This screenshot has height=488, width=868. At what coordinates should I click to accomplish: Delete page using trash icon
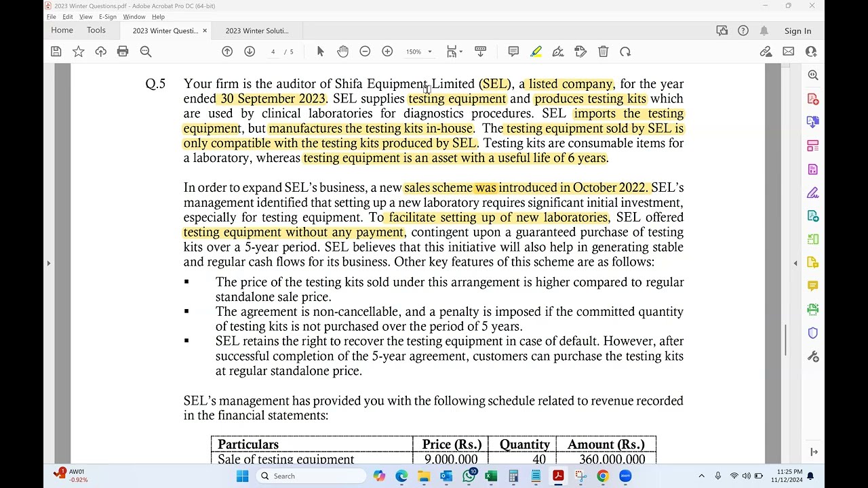[603, 52]
